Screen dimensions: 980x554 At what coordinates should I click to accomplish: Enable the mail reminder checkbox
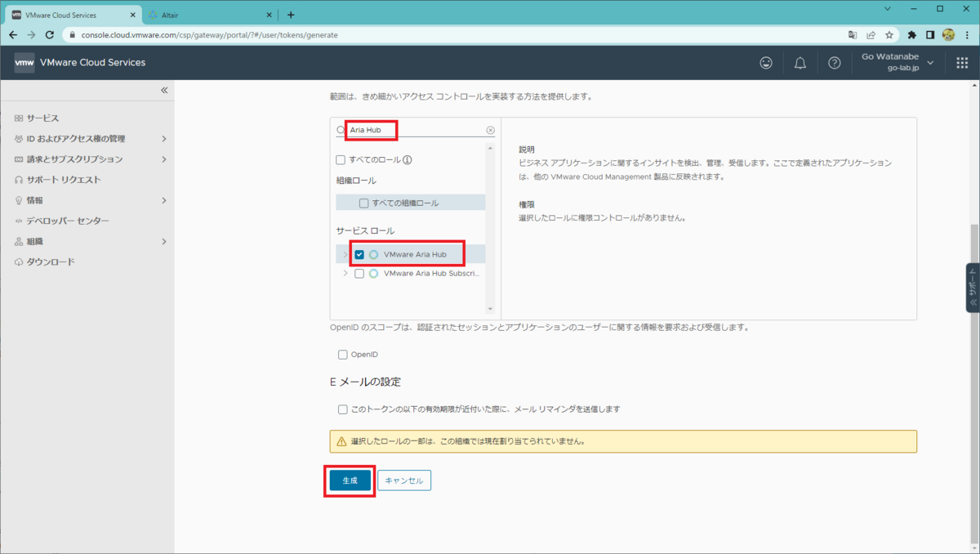(x=343, y=409)
